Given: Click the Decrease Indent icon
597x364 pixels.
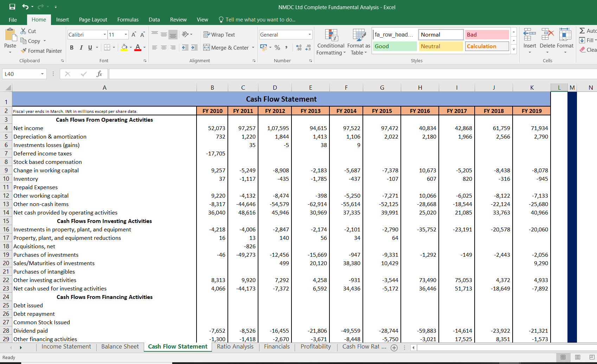Looking at the screenshot, I should coord(185,47).
